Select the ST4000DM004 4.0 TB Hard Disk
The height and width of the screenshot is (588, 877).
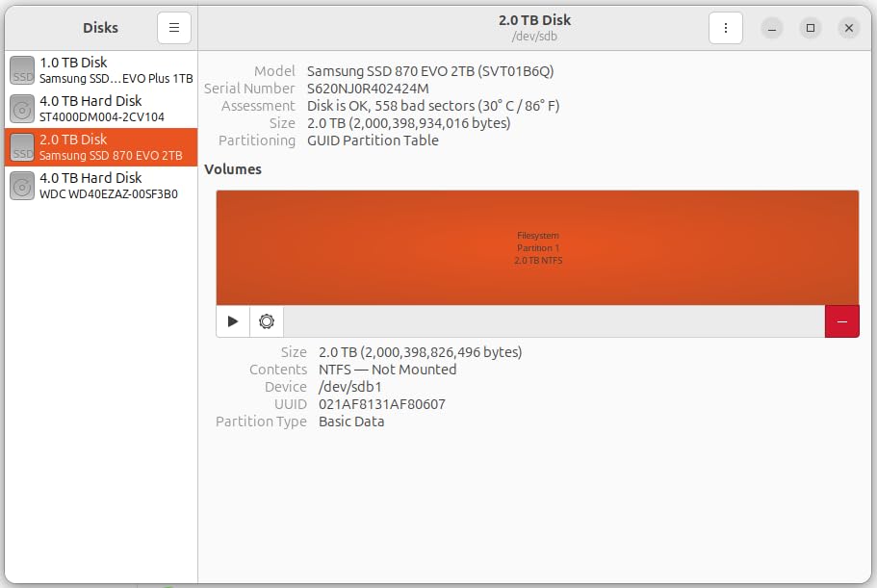(101, 108)
